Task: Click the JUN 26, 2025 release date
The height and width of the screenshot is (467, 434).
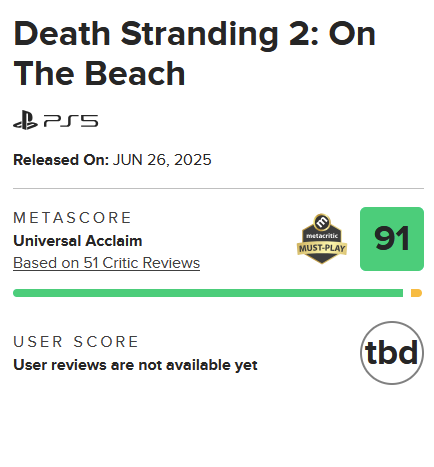Action: (162, 160)
